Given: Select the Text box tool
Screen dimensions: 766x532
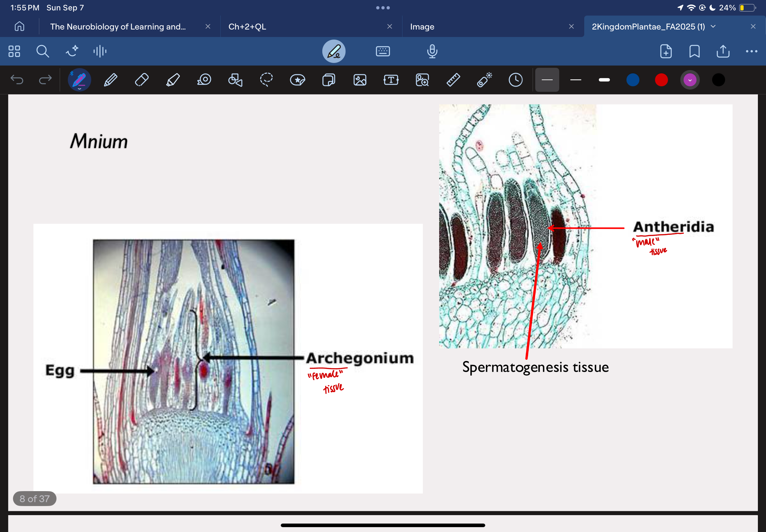Looking at the screenshot, I should click(x=391, y=80).
